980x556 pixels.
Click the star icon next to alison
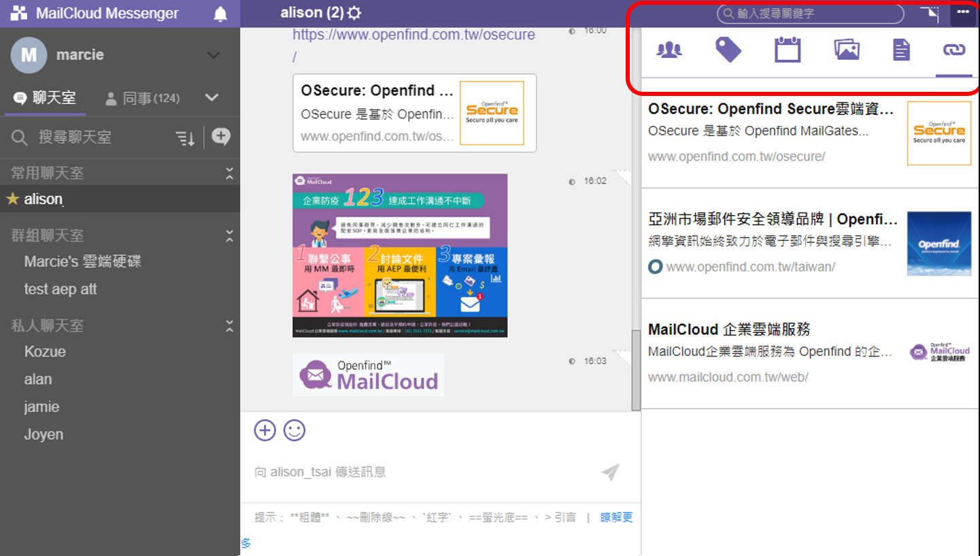12,199
